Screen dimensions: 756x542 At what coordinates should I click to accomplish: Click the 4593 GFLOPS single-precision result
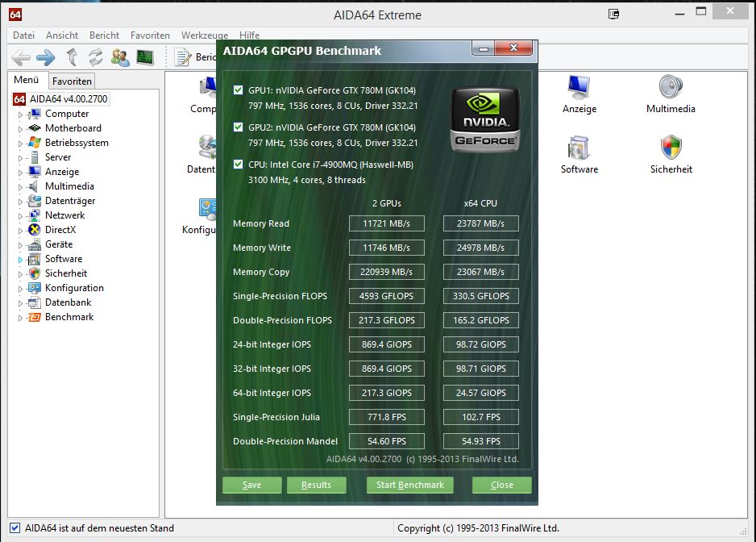(387, 296)
